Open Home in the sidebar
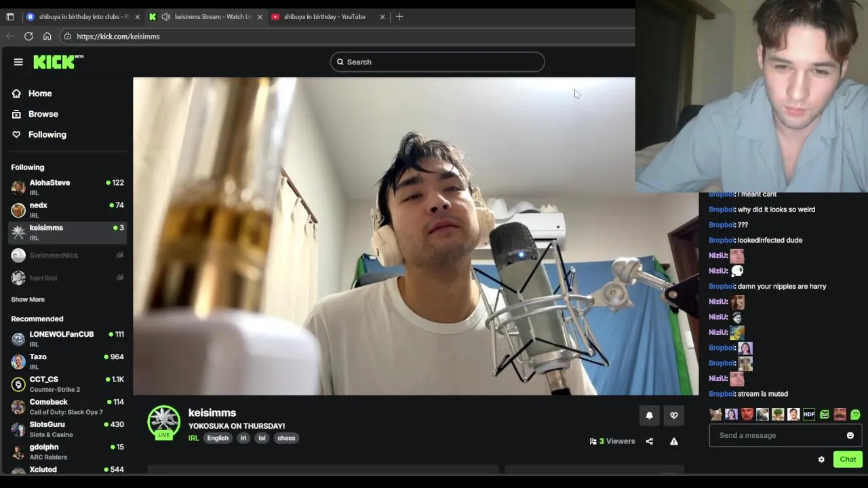 (x=32, y=94)
